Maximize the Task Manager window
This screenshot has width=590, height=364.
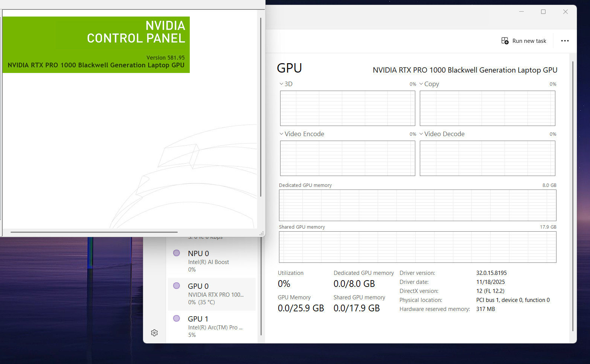pyautogui.click(x=543, y=12)
